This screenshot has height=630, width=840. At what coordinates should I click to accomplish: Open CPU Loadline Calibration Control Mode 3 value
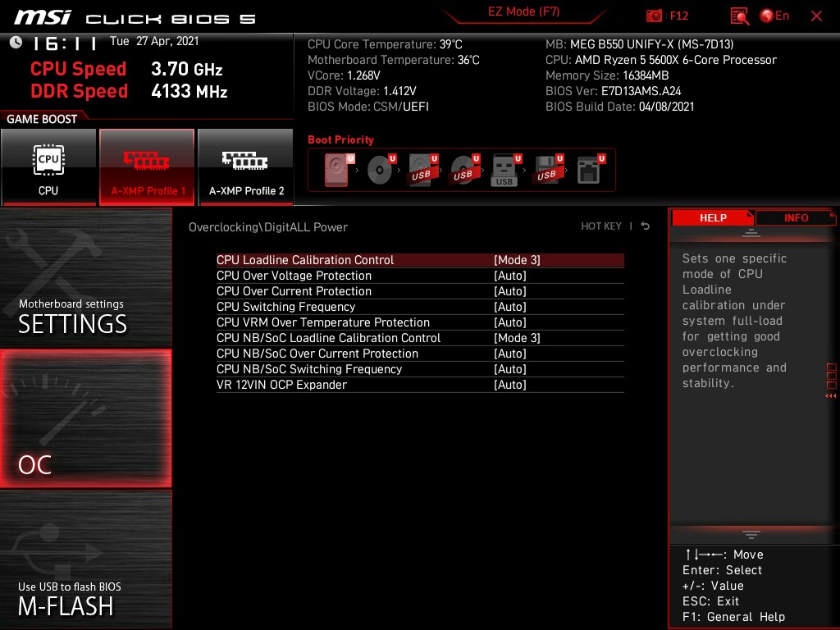point(517,260)
